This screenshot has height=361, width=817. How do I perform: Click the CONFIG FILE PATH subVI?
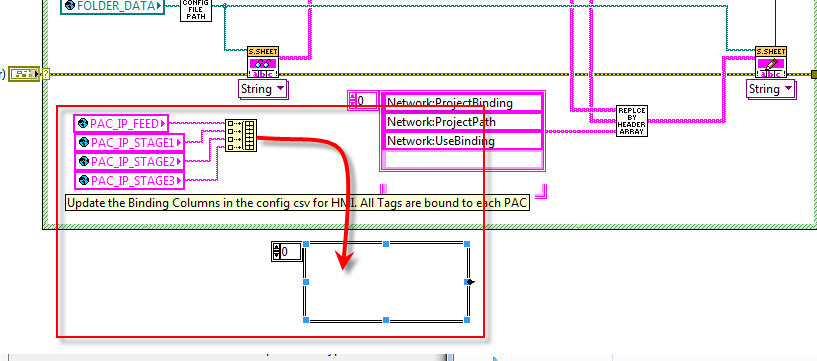coord(196,9)
